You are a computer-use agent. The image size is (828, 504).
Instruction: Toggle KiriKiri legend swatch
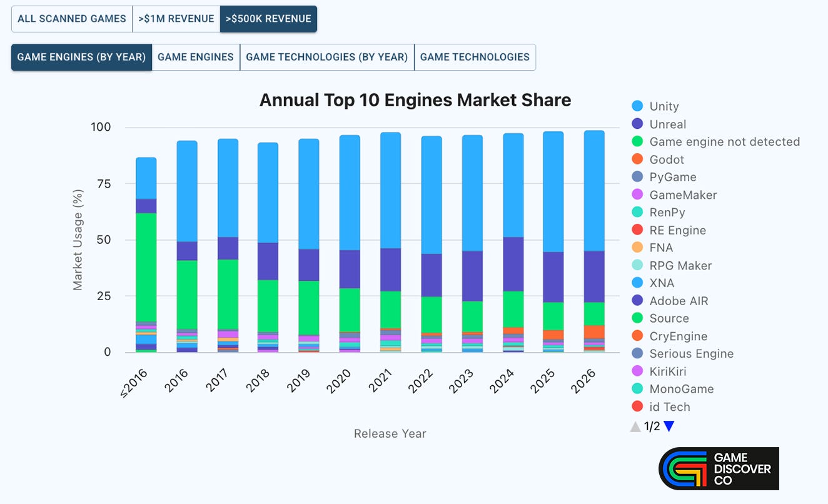pos(637,371)
